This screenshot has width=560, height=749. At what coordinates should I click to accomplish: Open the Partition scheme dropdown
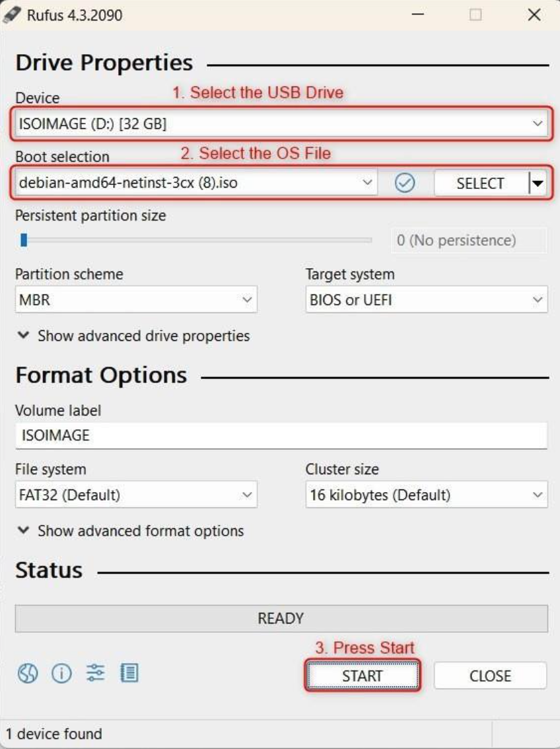[x=135, y=301]
